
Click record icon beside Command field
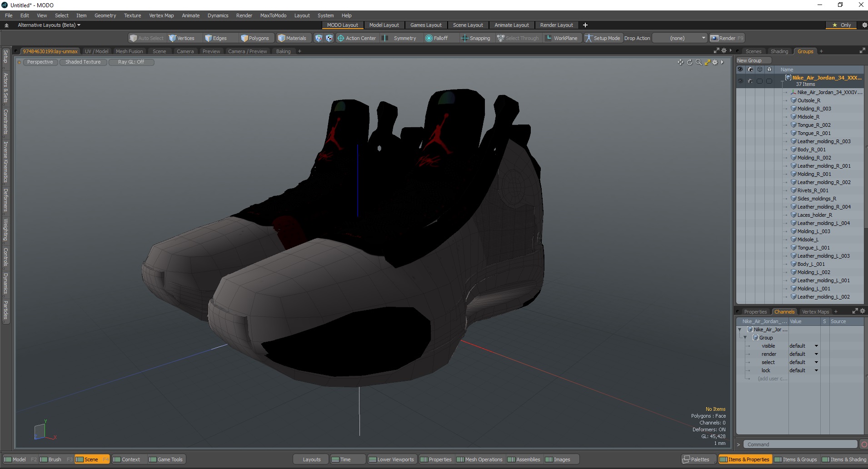tap(864, 444)
